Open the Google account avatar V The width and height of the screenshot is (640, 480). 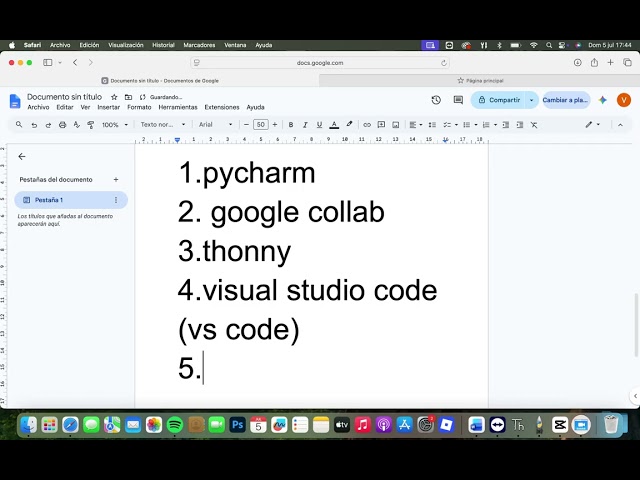coord(624,100)
